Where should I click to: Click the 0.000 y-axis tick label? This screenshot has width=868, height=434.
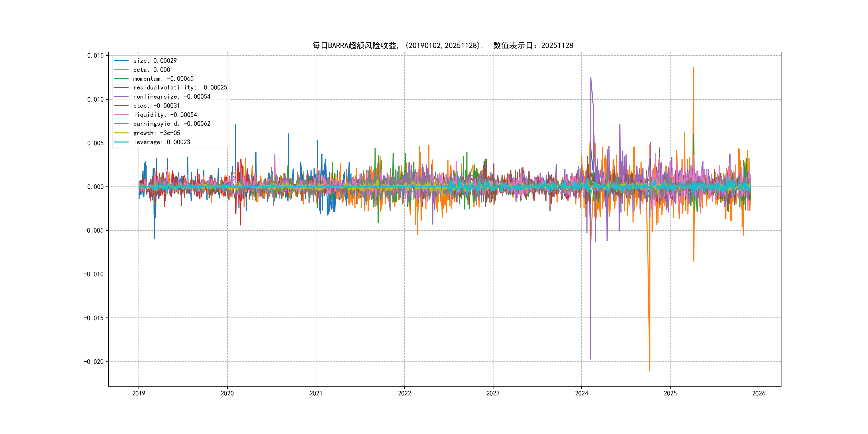click(x=95, y=187)
